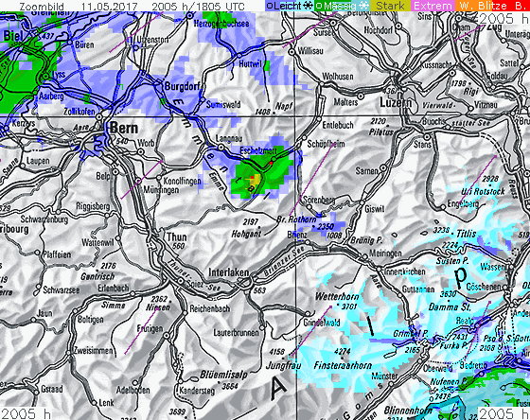This screenshot has width=530, height=420.
Task: Click the Jungfrau peak label
Action: point(283,365)
